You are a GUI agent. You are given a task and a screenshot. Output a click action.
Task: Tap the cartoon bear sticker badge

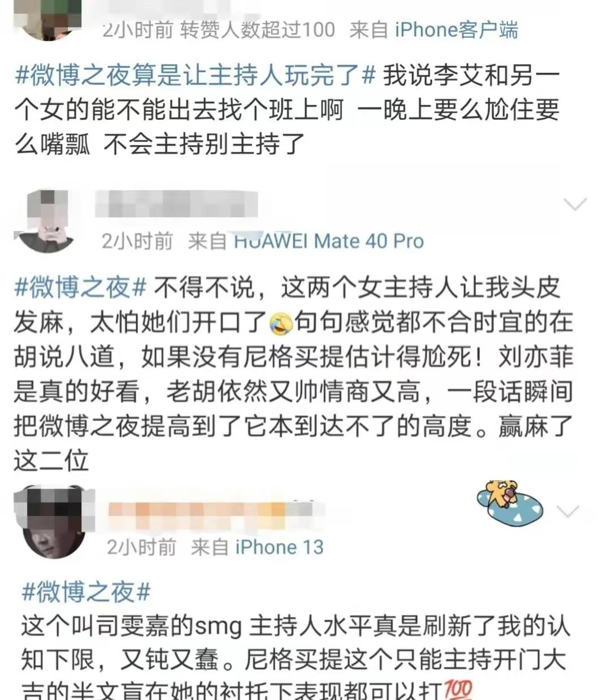pos(506,503)
